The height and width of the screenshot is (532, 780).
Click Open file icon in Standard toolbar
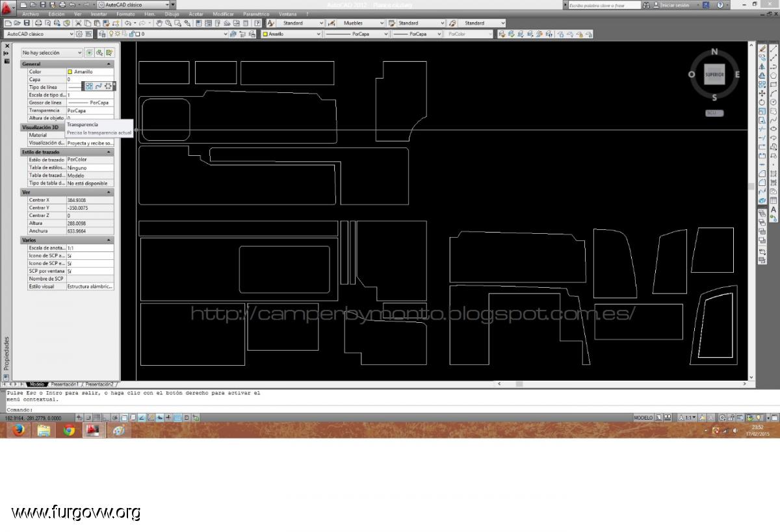pos(18,23)
